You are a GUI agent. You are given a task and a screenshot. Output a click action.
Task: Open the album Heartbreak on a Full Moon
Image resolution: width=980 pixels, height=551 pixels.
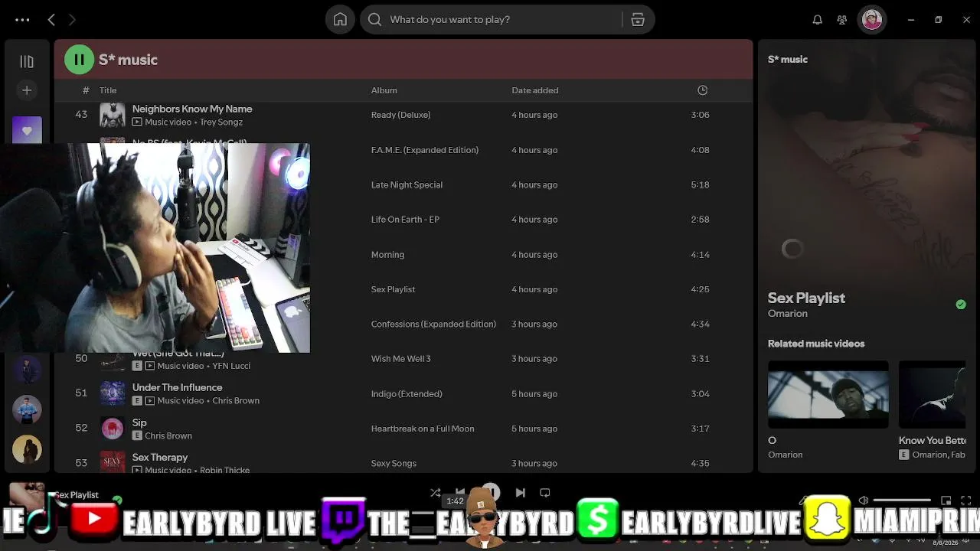(x=423, y=429)
